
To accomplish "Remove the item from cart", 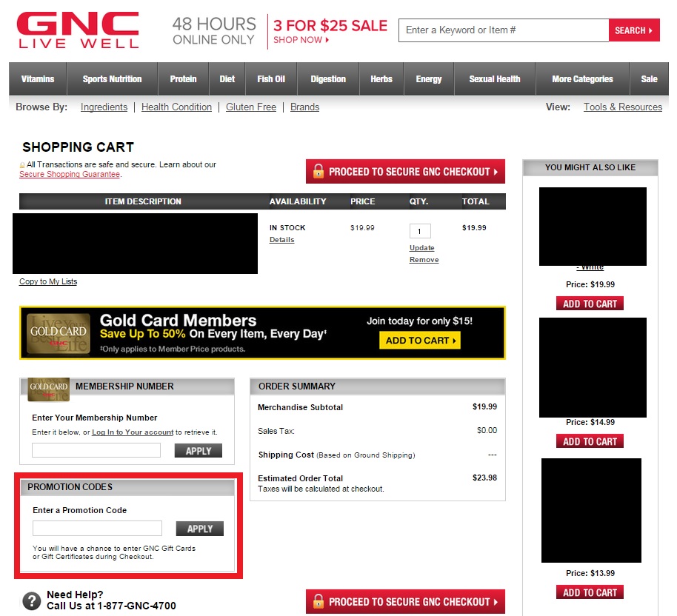I will point(424,259).
